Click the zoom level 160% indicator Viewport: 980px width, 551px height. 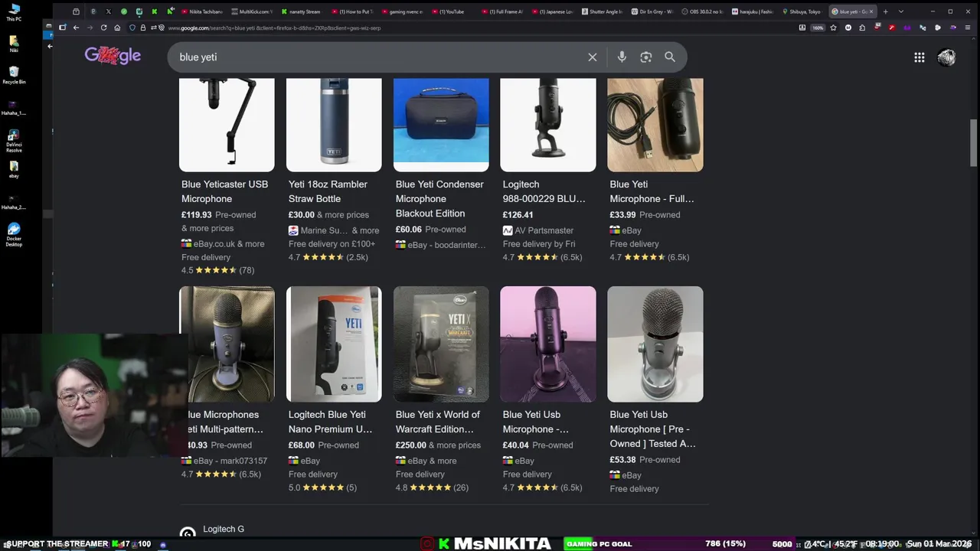818,28
